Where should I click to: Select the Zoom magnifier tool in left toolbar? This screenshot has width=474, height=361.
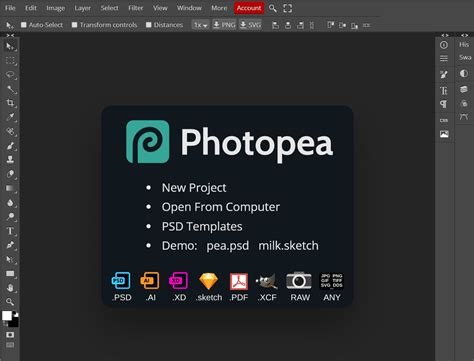pos(10,302)
